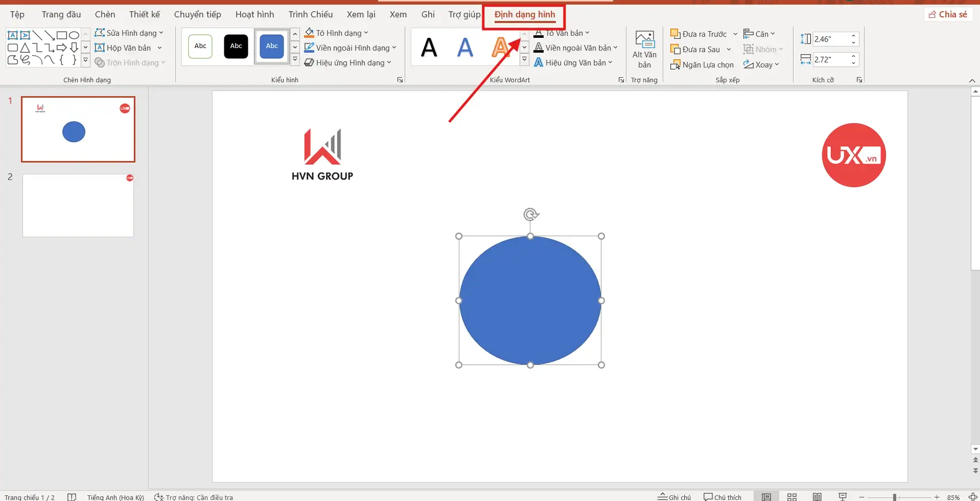Switch to Normal view in the status bar
This screenshot has width=980, height=501.
pyautogui.click(x=766, y=497)
